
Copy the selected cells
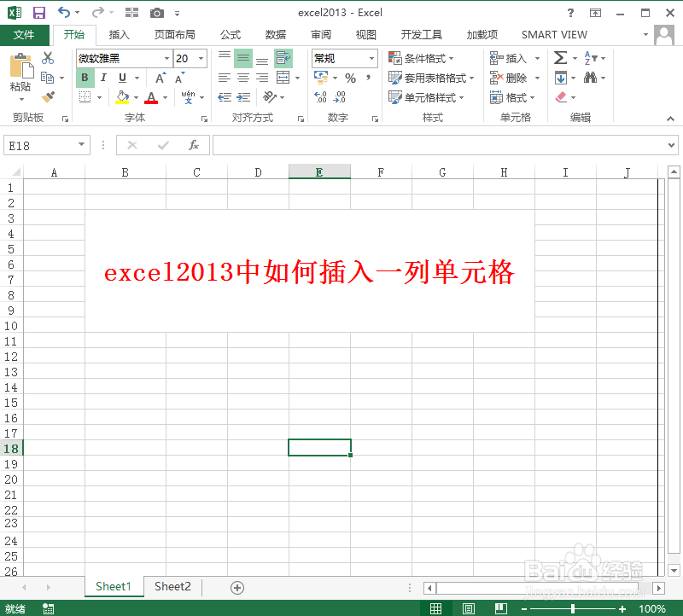click(48, 78)
